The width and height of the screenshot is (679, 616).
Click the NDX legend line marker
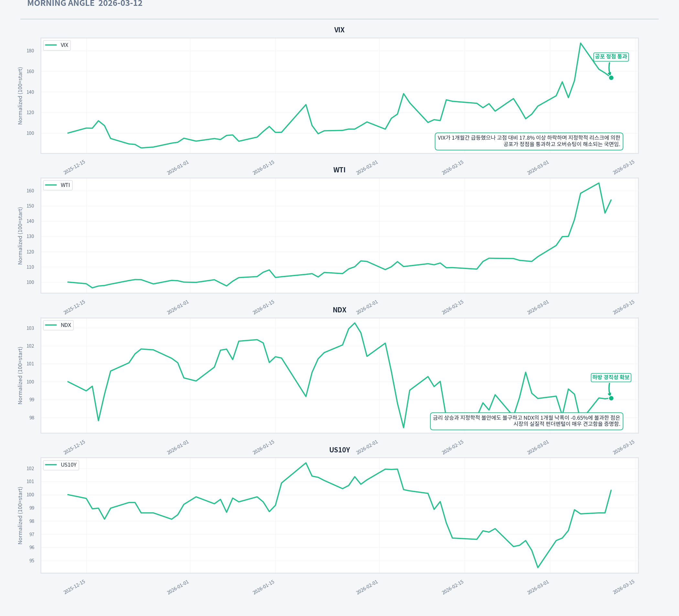coord(51,325)
